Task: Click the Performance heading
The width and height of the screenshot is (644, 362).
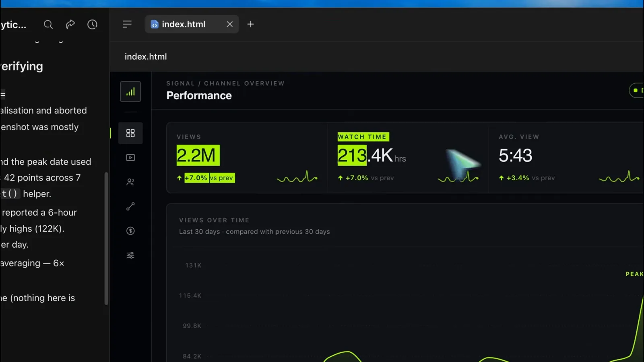Action: (x=199, y=95)
